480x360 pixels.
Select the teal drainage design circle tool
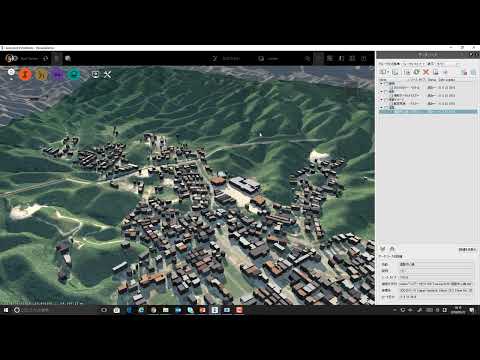point(74,74)
